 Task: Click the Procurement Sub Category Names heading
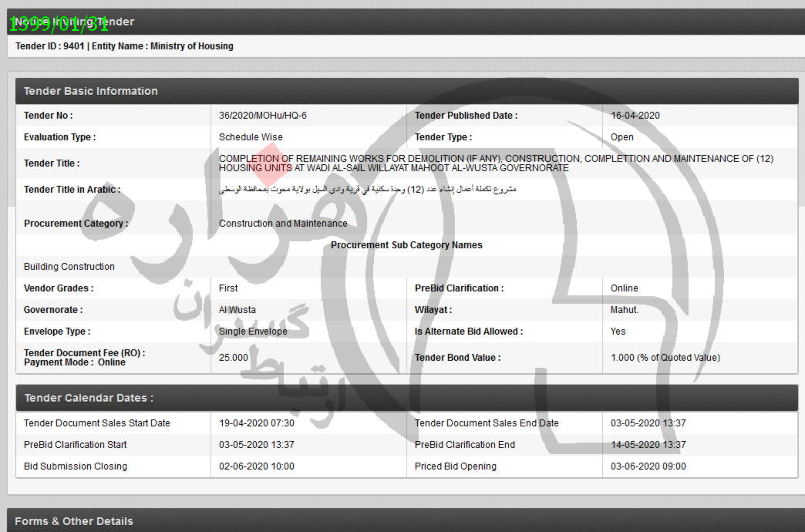406,245
